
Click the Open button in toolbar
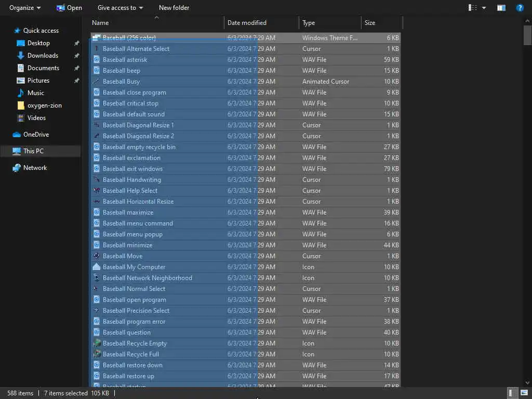[x=69, y=7]
